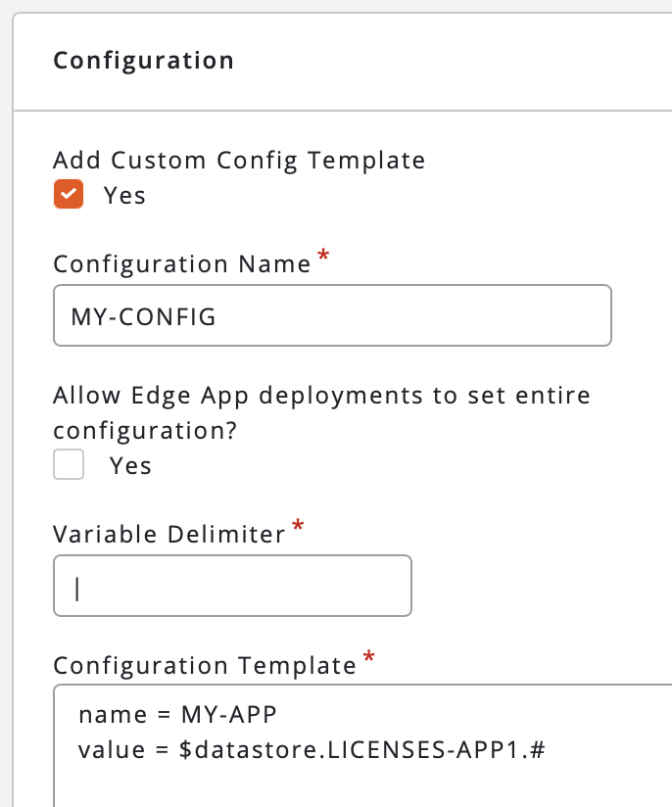Click the Yes label beside the empty checkbox
The width and height of the screenshot is (672, 807).
coord(130,465)
